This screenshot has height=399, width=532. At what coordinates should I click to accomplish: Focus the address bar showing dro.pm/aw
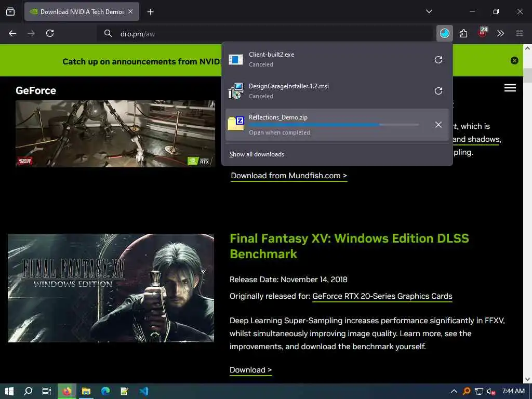264,34
